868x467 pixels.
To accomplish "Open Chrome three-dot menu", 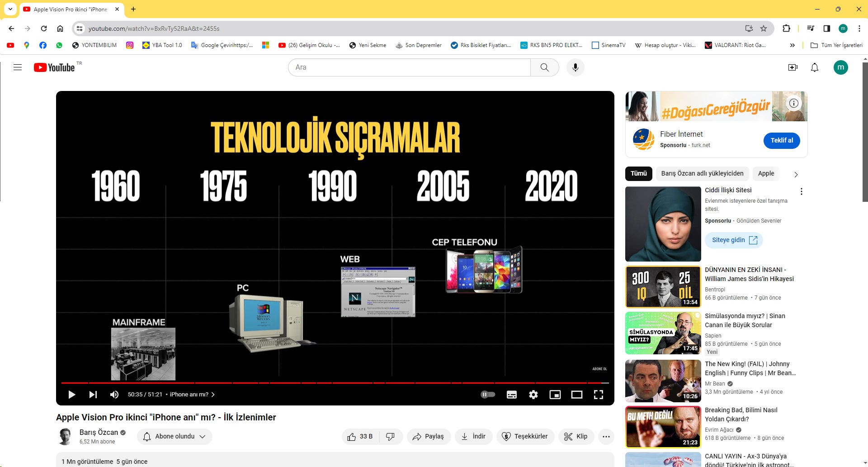I will pyautogui.click(x=859, y=29).
